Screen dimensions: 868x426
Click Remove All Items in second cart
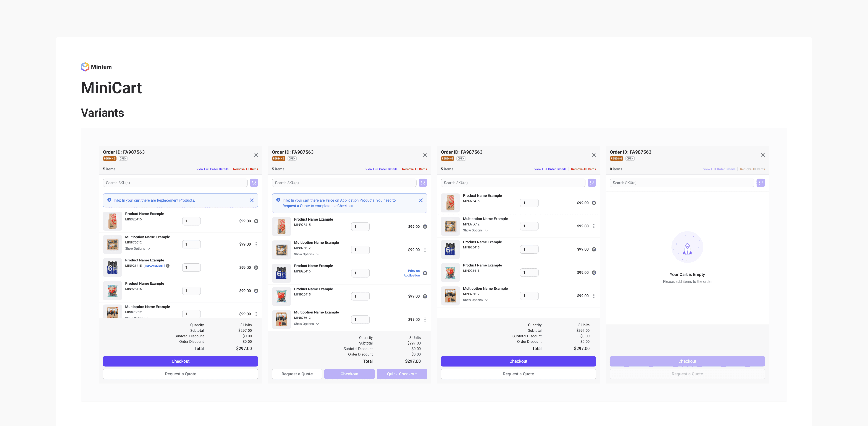pos(414,169)
